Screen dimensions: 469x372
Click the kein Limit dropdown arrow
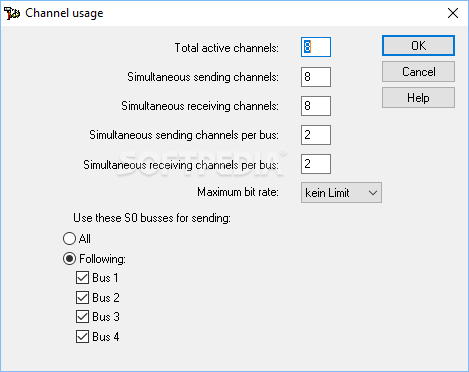pos(373,193)
